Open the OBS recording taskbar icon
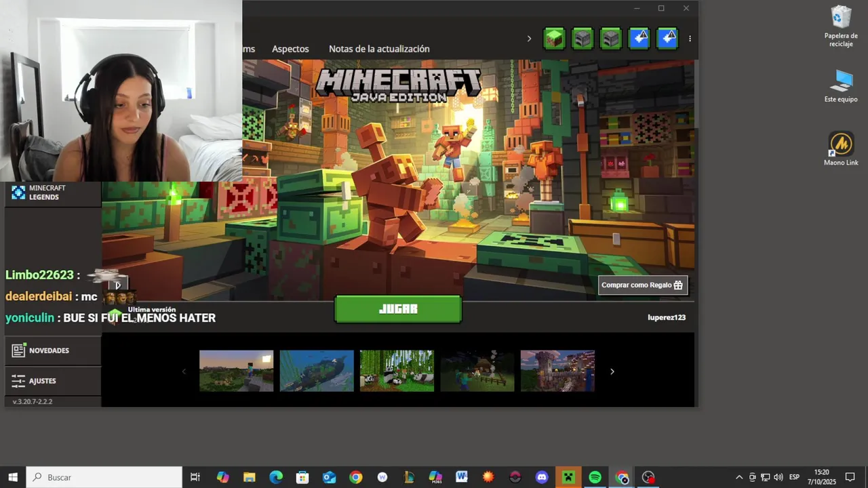Viewport: 868px width, 488px height. click(x=648, y=477)
